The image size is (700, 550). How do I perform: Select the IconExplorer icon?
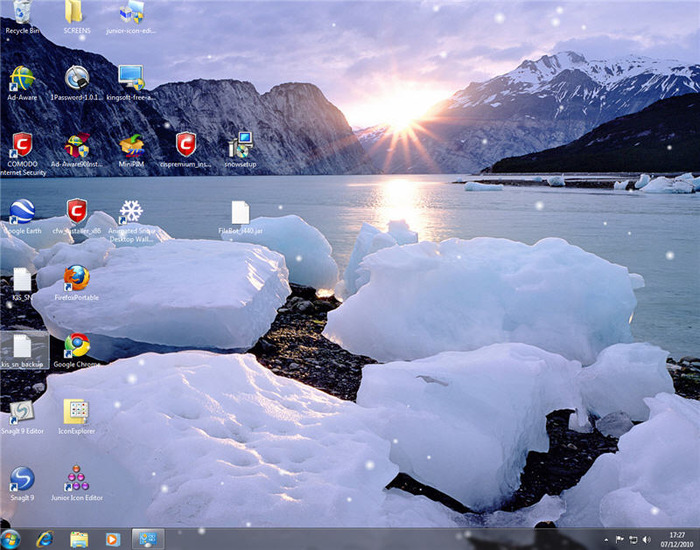[x=76, y=411]
